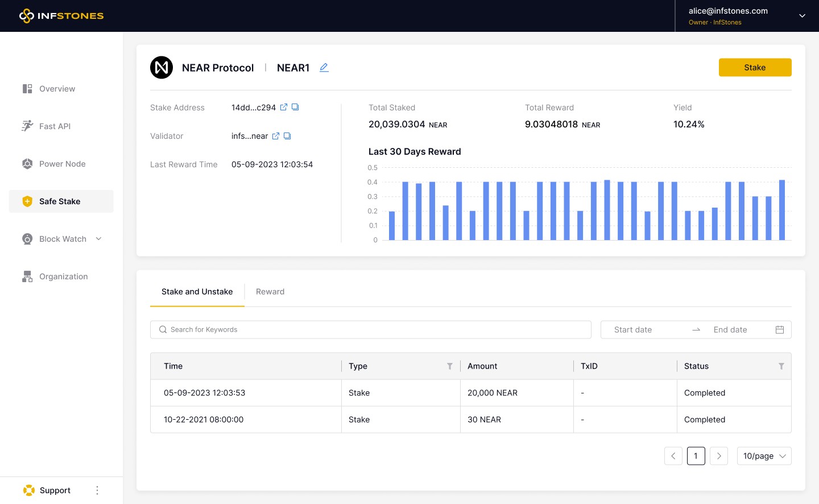Expand the Block Watch chevron
Image resolution: width=819 pixels, height=504 pixels.
click(x=99, y=239)
